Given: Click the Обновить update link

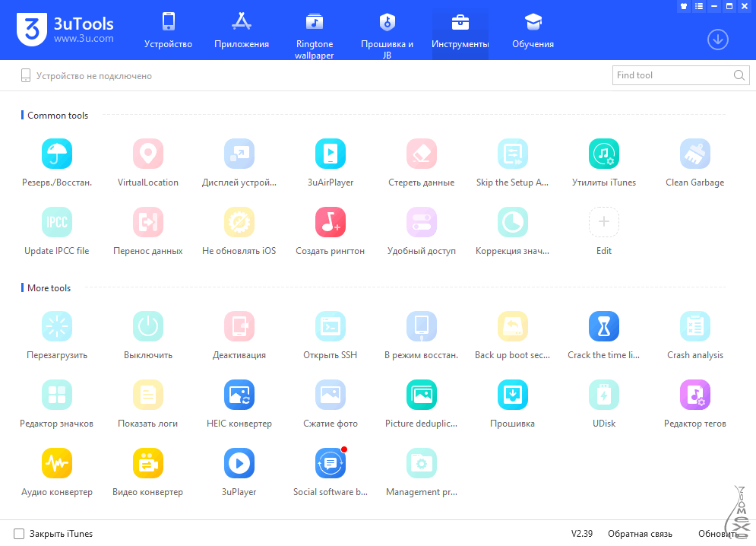Looking at the screenshot, I should (719, 534).
